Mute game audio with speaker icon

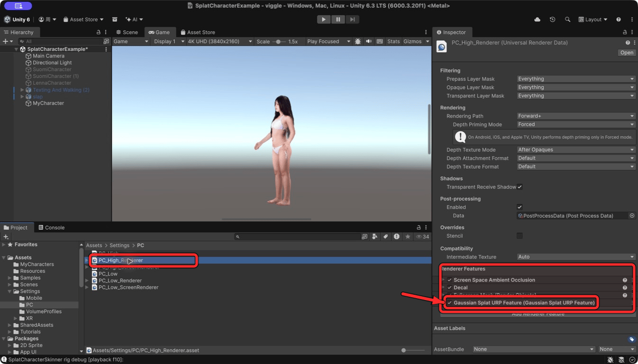click(369, 42)
